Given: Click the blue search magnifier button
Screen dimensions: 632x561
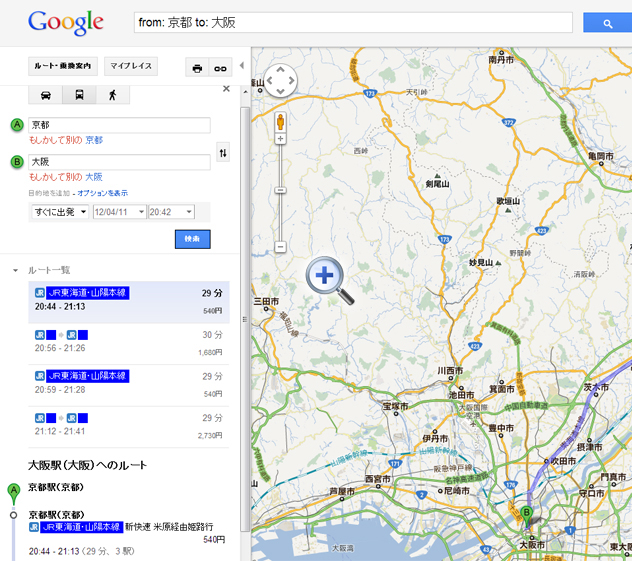Looking at the screenshot, I should point(607,23).
